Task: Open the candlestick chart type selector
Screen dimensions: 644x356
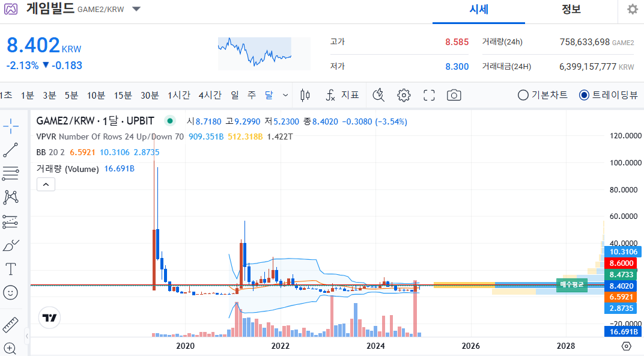Action: click(x=305, y=96)
